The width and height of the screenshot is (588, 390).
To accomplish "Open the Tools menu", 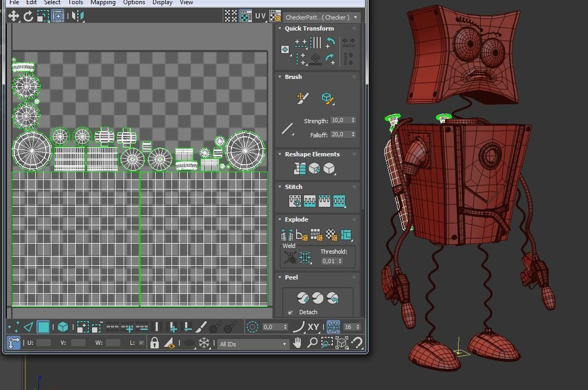I will point(76,3).
